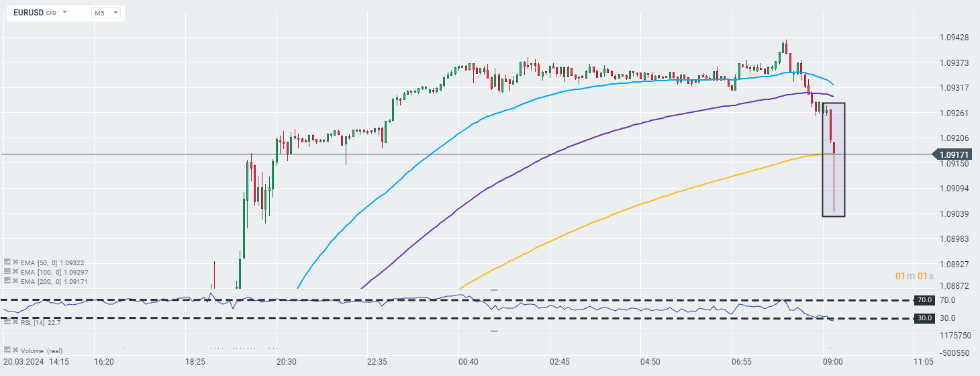The image size is (980, 376).
Task: Click the EURUSD instrument name
Action: tap(28, 13)
